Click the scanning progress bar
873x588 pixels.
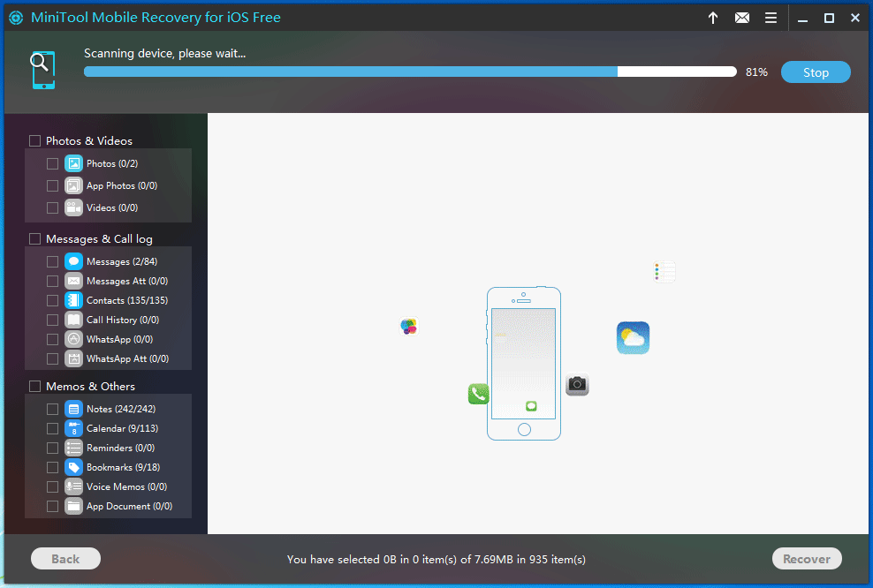410,72
